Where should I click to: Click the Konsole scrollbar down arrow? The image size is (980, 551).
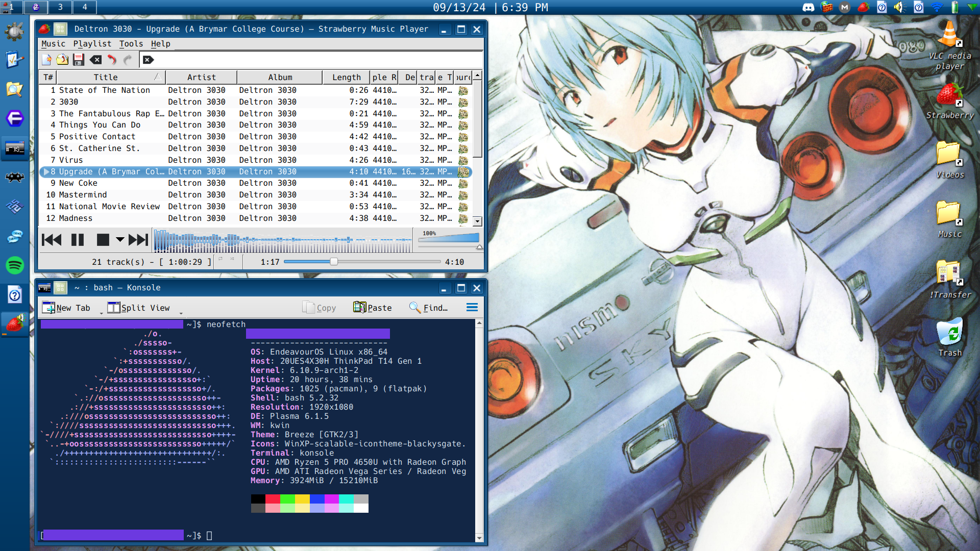(x=479, y=538)
